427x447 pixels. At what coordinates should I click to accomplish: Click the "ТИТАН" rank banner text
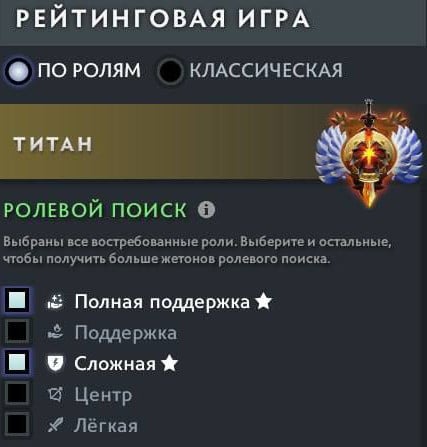pyautogui.click(x=53, y=144)
